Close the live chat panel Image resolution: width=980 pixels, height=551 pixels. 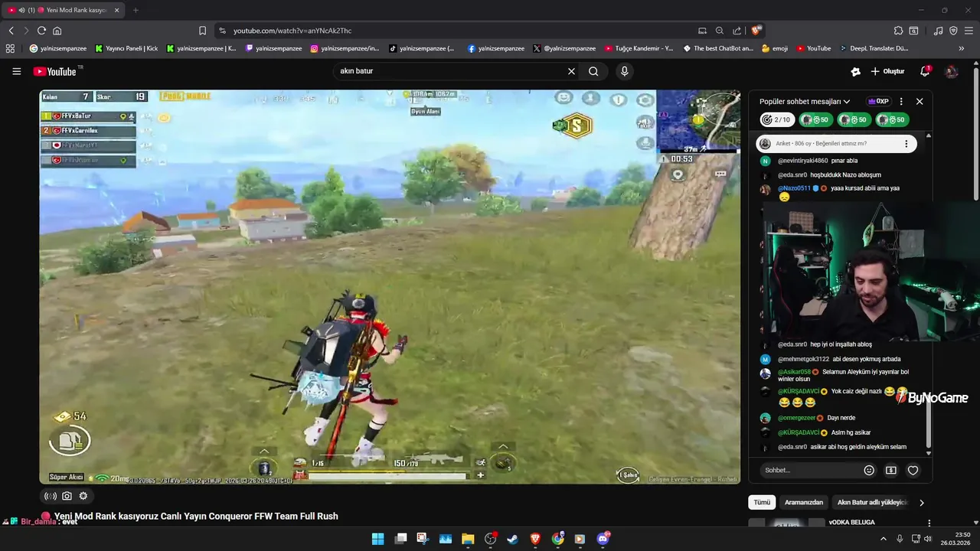point(920,101)
